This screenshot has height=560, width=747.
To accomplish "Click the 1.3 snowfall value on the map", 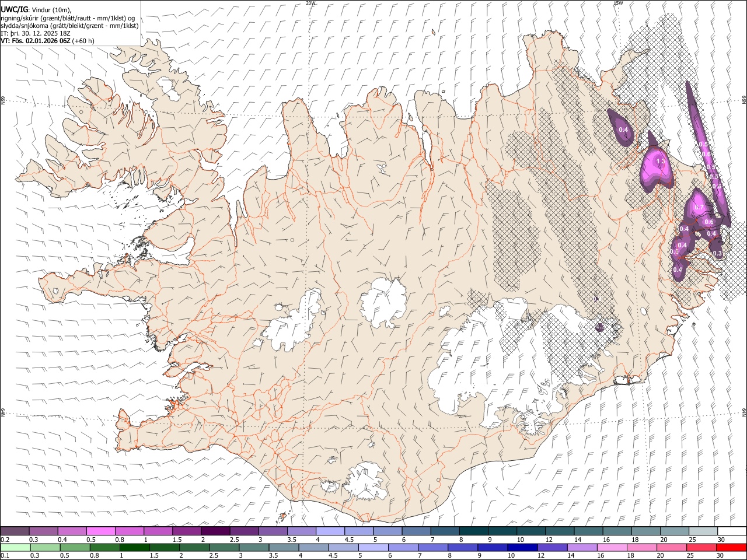I will pos(661,162).
